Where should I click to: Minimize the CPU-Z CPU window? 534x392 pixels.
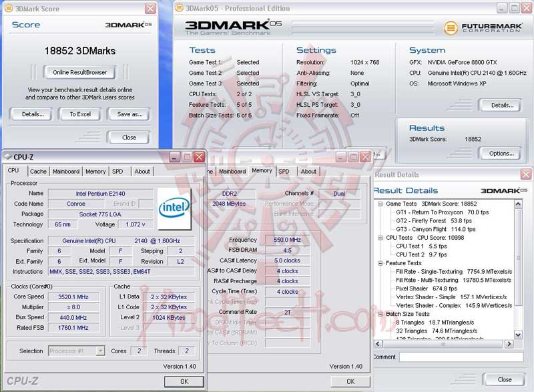[175, 157]
